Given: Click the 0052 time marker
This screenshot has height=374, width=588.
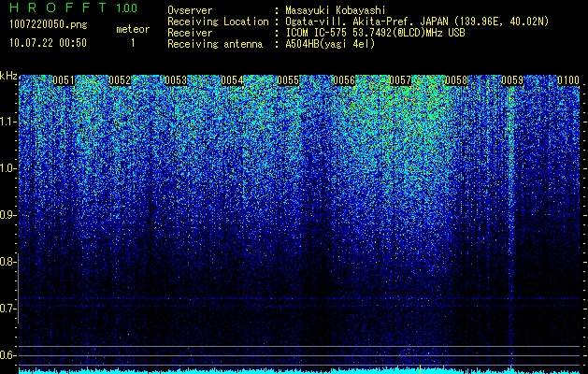Looking at the screenshot, I should [x=120, y=80].
